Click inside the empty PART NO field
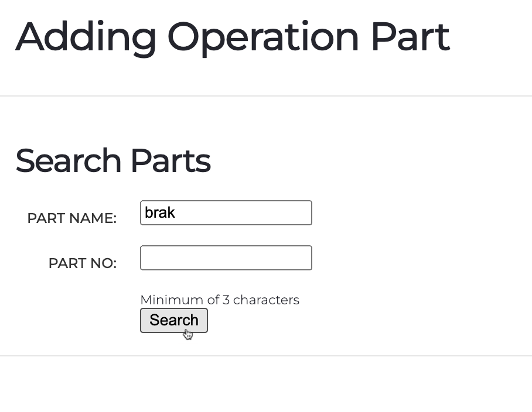Image resolution: width=532 pixels, height=412 pixels. pos(226,257)
